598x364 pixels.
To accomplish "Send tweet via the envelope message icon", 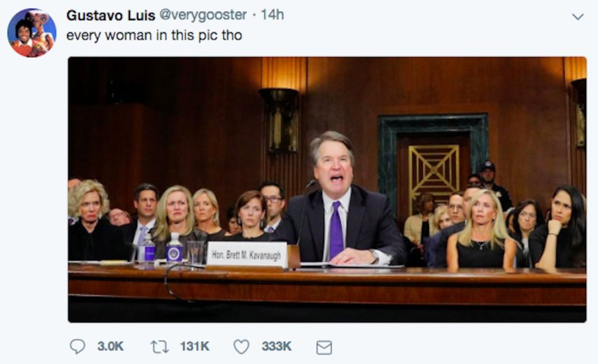I will (x=324, y=347).
